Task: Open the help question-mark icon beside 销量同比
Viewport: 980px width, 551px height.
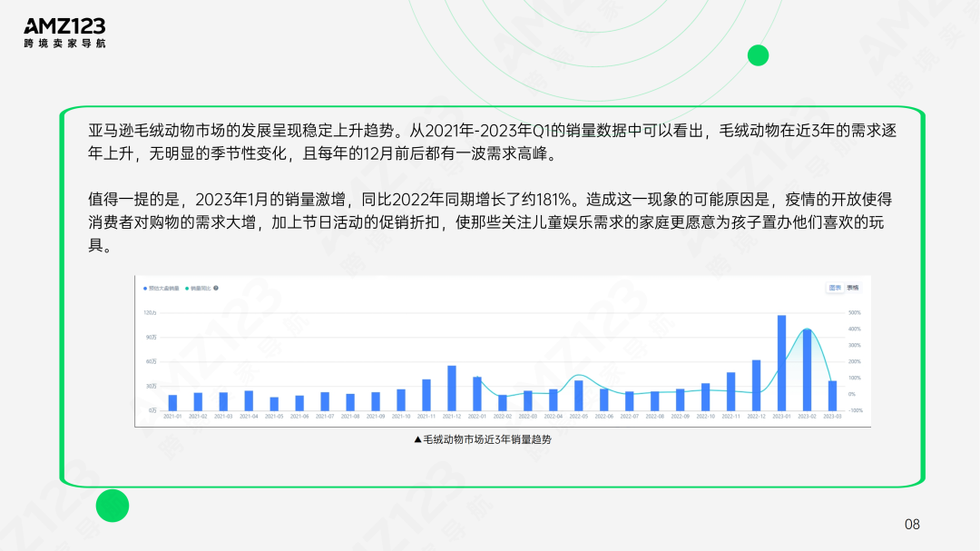Action: coord(216,287)
